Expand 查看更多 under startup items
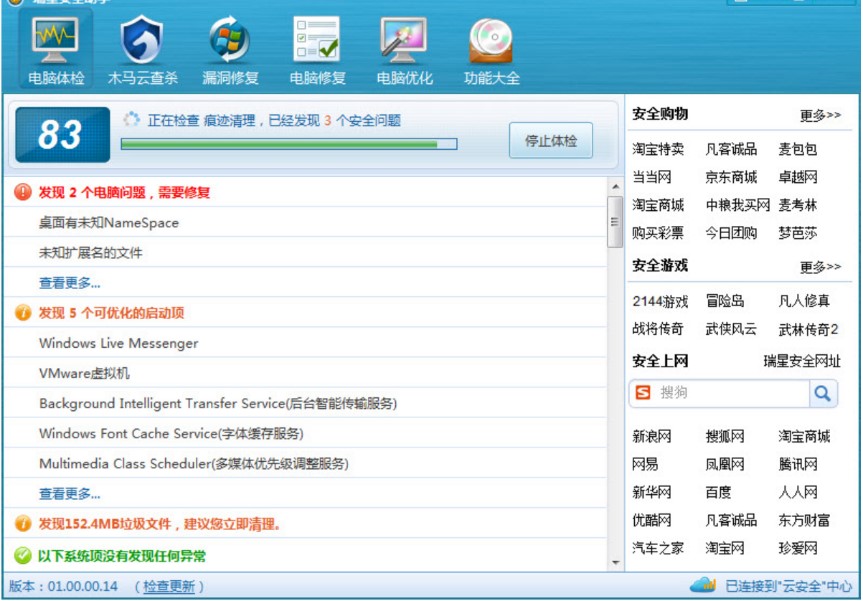Image resolution: width=863 pixels, height=601 pixels. tap(69, 494)
